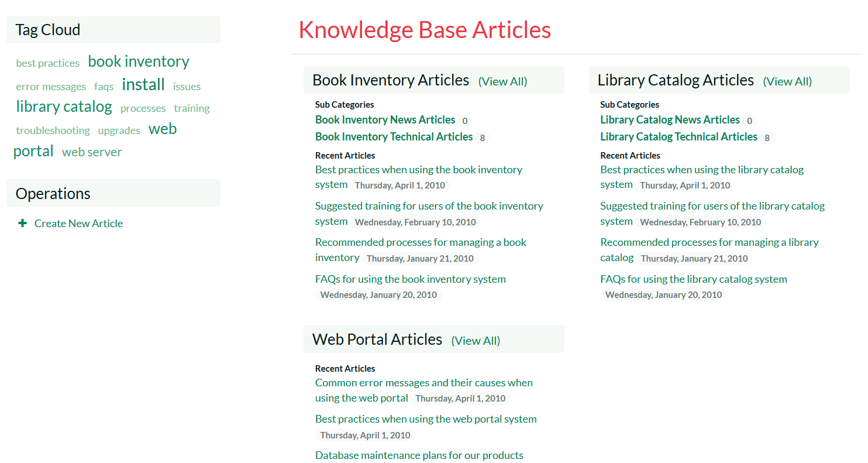Go to Library Catalog News Articles
The height and width of the screenshot is (463, 868).
pyautogui.click(x=670, y=120)
